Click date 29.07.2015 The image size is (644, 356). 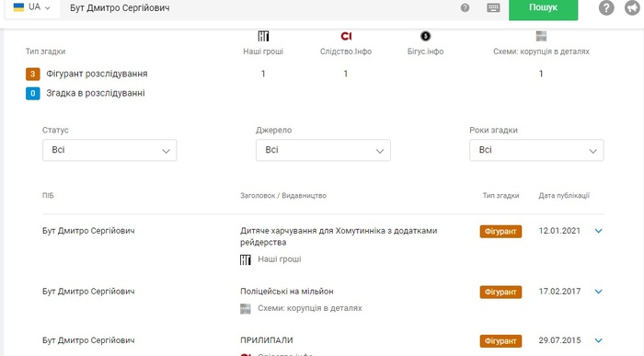559,340
